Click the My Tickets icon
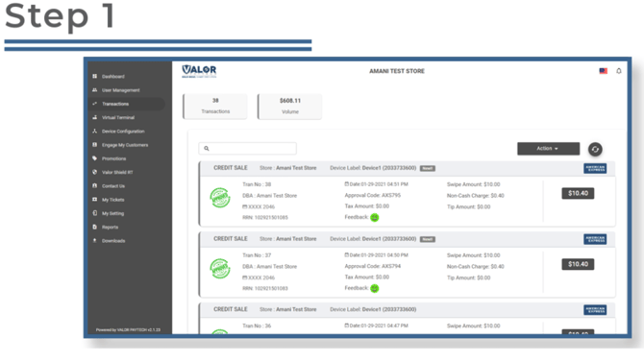 pyautogui.click(x=95, y=200)
